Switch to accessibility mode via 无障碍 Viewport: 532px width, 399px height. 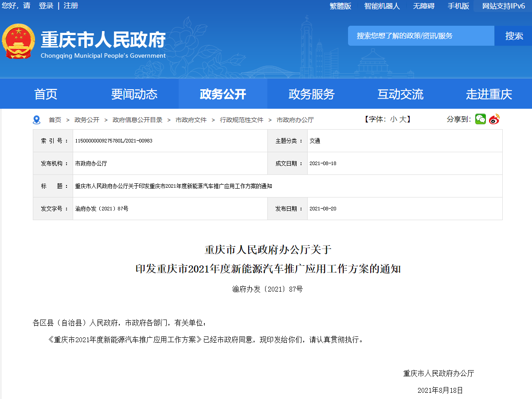pos(424,6)
